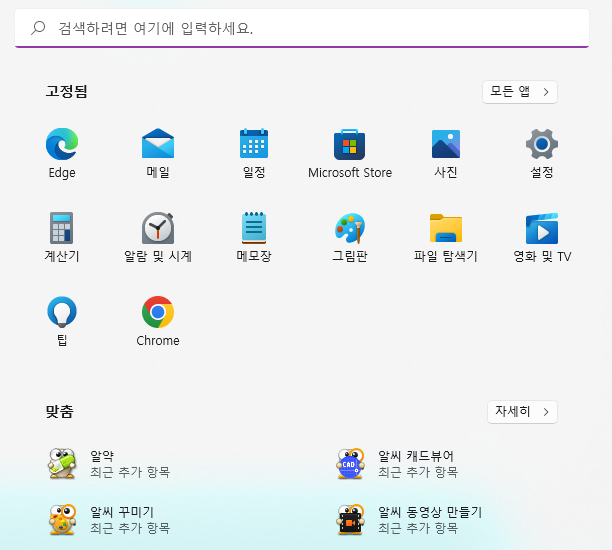
Task: Launch 그림판 (Paint) app
Action: point(350,228)
